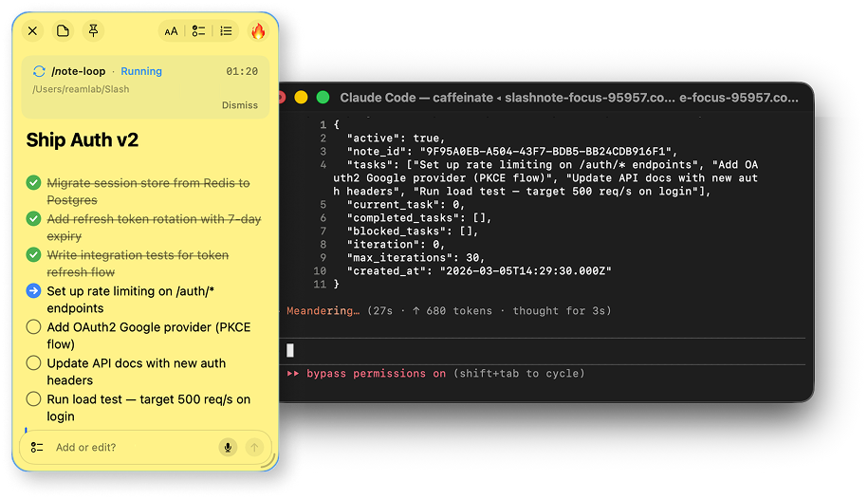Click the Add OAuth2 Google provider text
The height and width of the screenshot is (499, 868).
coord(149,335)
